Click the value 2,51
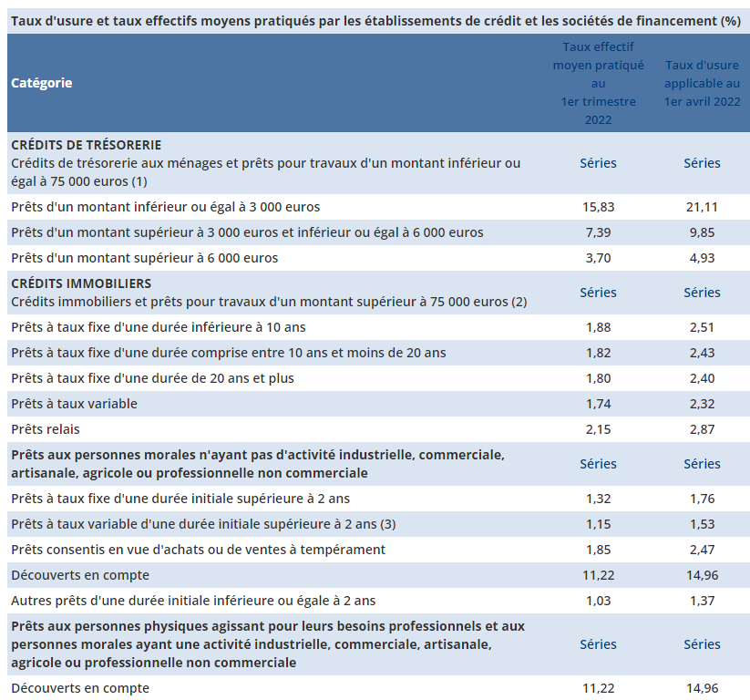Viewport: 750px width, 700px height. pyautogui.click(x=702, y=327)
